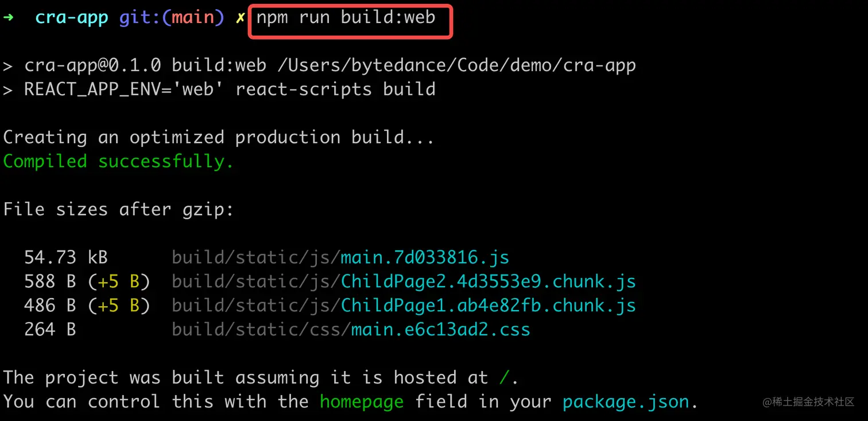Click the '486 B' size value
This screenshot has width=868, height=421.
tap(50, 306)
